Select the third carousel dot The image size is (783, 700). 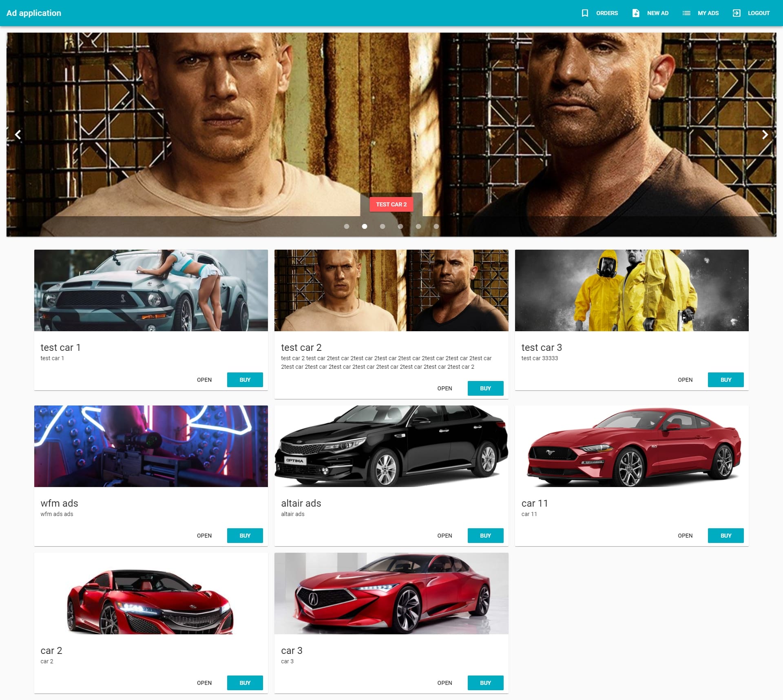pyautogui.click(x=383, y=226)
